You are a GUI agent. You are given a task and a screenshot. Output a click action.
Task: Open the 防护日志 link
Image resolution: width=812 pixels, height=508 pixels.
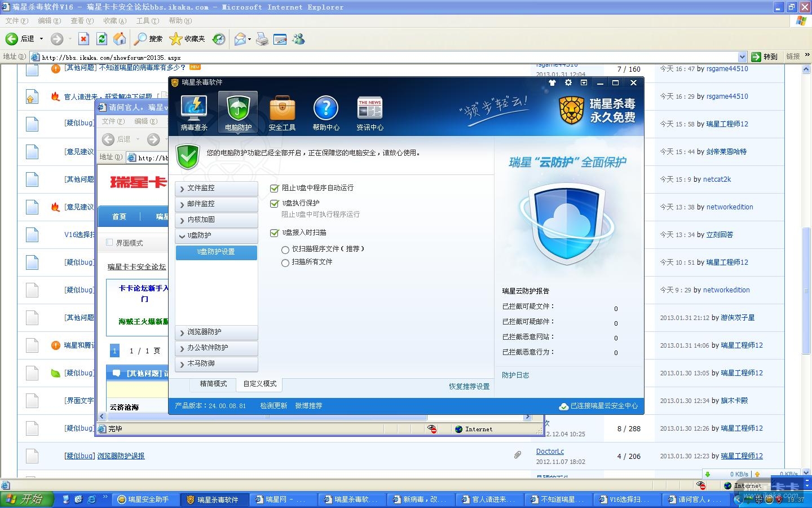515,375
